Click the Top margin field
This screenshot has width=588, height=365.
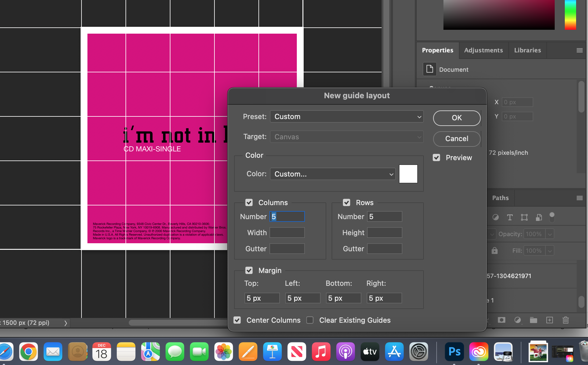262,298
